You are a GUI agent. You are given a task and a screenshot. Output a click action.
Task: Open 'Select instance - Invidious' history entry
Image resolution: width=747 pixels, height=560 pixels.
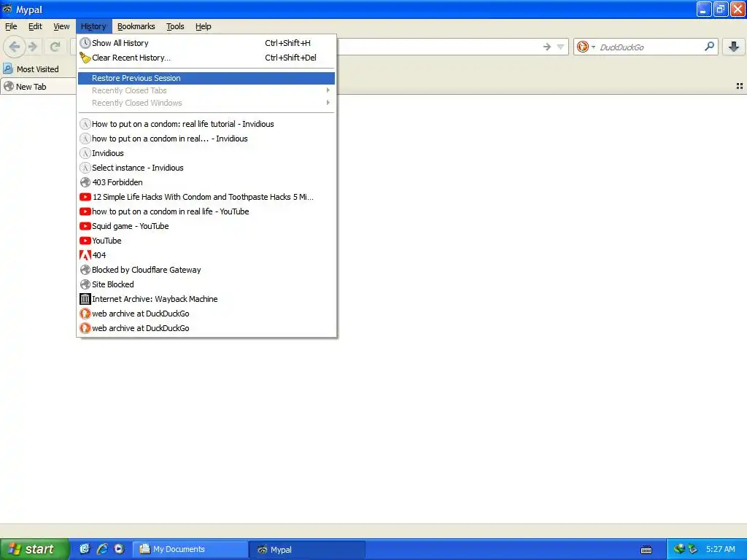point(206,168)
